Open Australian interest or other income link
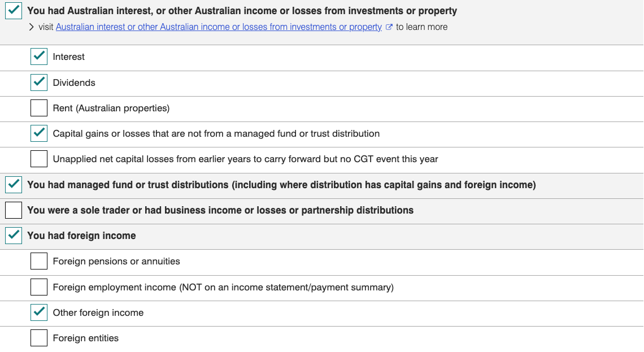The height and width of the screenshot is (352, 644). point(219,27)
